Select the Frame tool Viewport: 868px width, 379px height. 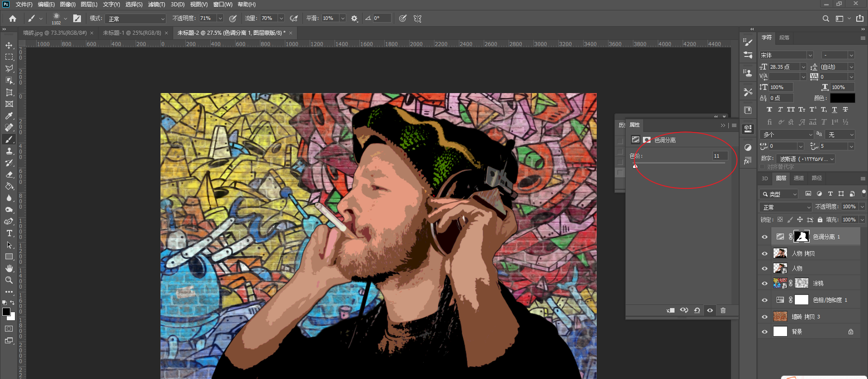pos(9,104)
